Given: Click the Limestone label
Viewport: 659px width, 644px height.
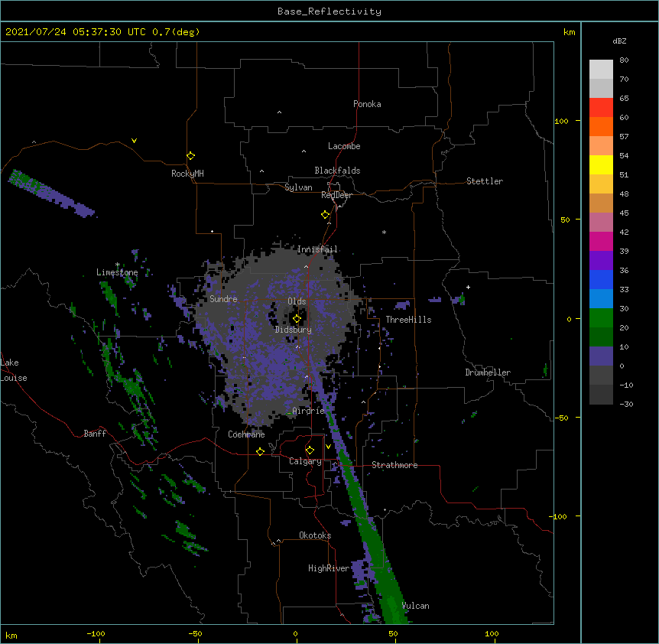Looking at the screenshot, I should [x=117, y=272].
